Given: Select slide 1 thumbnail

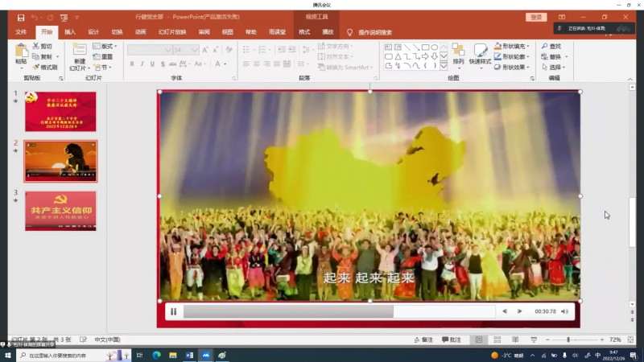Looking at the screenshot, I should (x=60, y=111).
